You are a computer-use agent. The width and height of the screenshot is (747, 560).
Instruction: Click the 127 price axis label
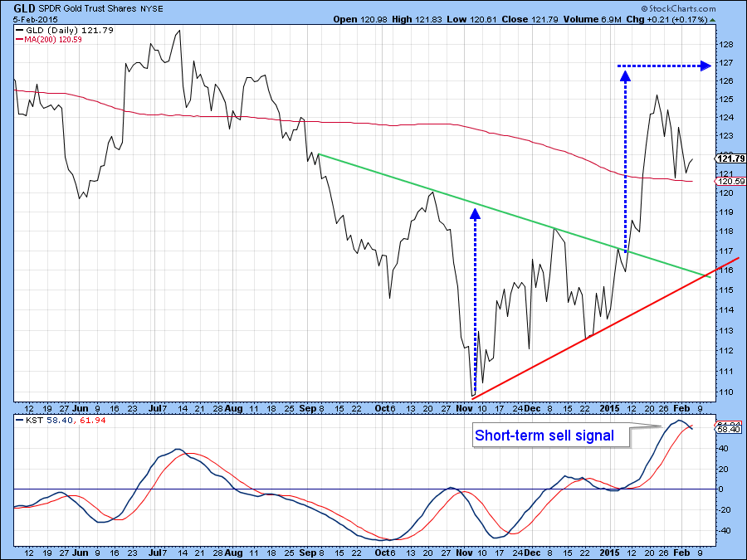tap(725, 63)
